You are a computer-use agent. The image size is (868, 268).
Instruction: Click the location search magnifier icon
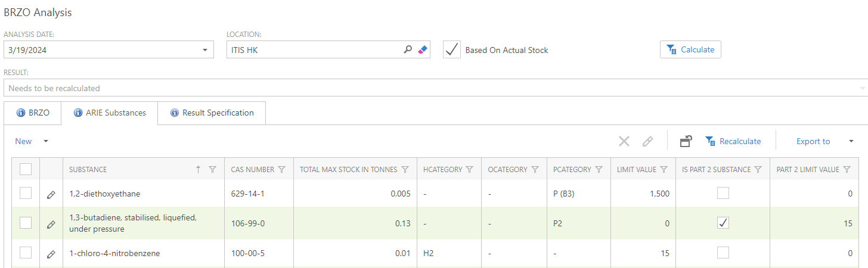click(x=408, y=50)
